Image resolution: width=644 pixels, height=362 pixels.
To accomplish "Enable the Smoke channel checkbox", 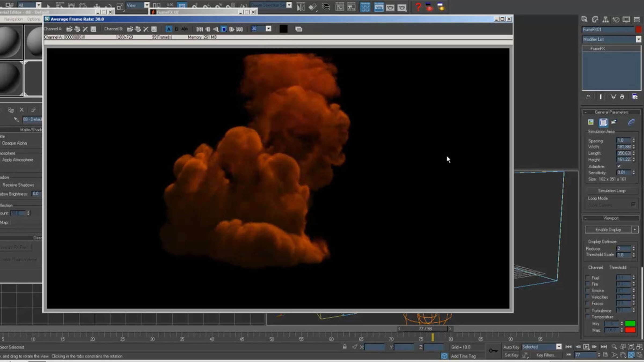I will point(588,290).
